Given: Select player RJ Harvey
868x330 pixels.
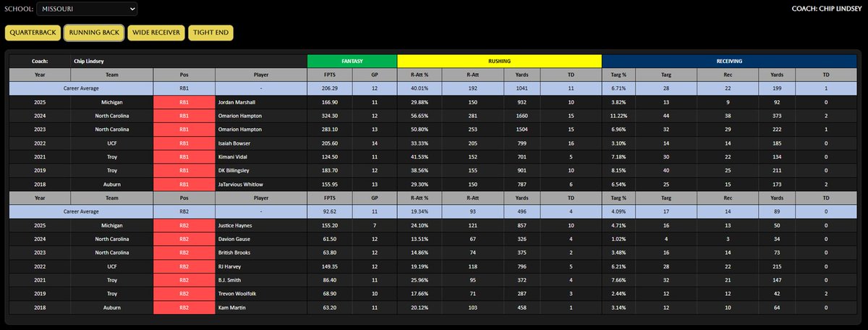Looking at the screenshot, I should (x=231, y=267).
